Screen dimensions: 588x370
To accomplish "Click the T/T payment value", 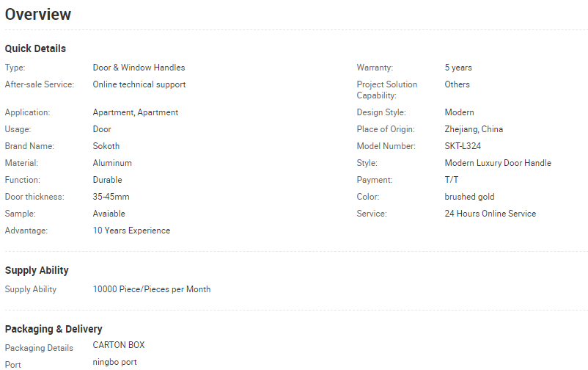I will pos(452,180).
